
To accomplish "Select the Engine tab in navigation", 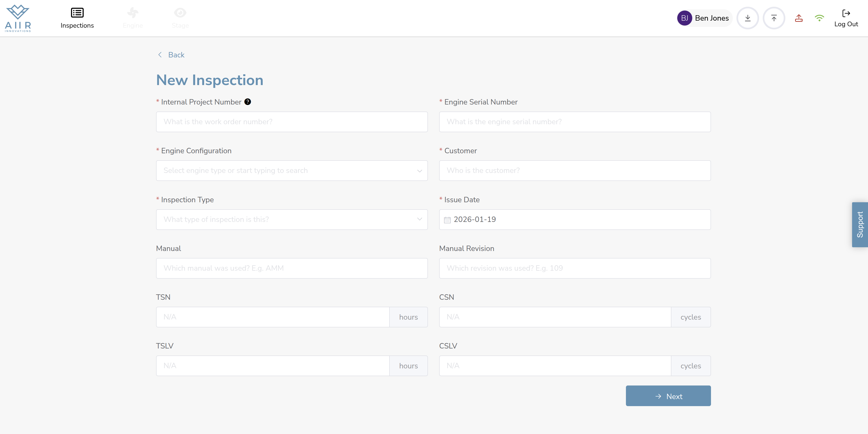I will 133,18.
